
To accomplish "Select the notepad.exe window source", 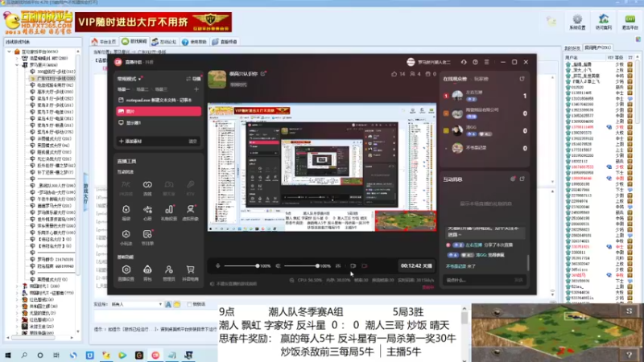I will coord(159,100).
